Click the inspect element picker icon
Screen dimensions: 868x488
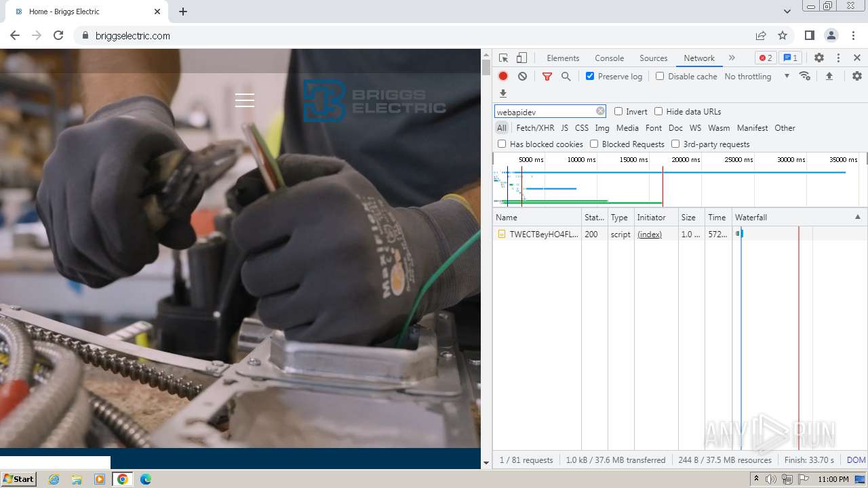click(503, 58)
